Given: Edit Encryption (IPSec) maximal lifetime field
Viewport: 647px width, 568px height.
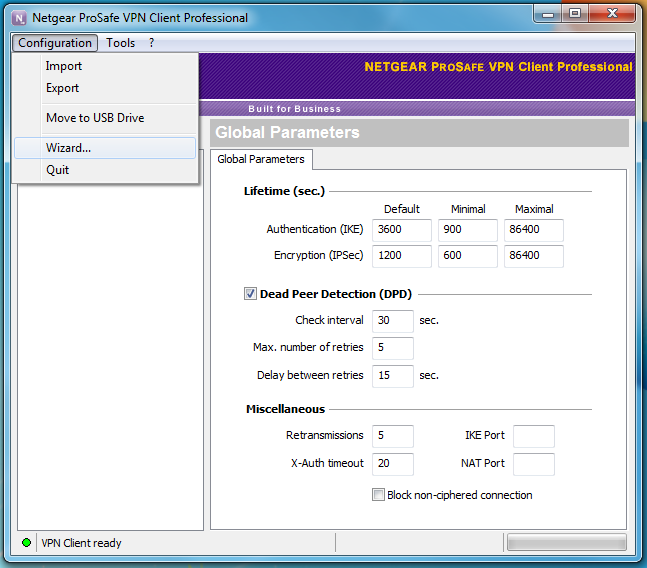Looking at the screenshot, I should (x=534, y=256).
